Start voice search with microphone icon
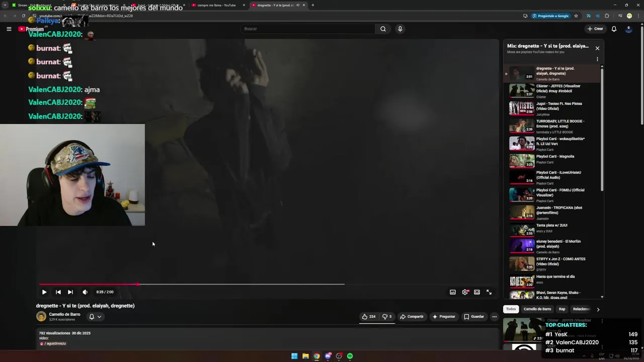The height and width of the screenshot is (362, 644). pyautogui.click(x=400, y=29)
